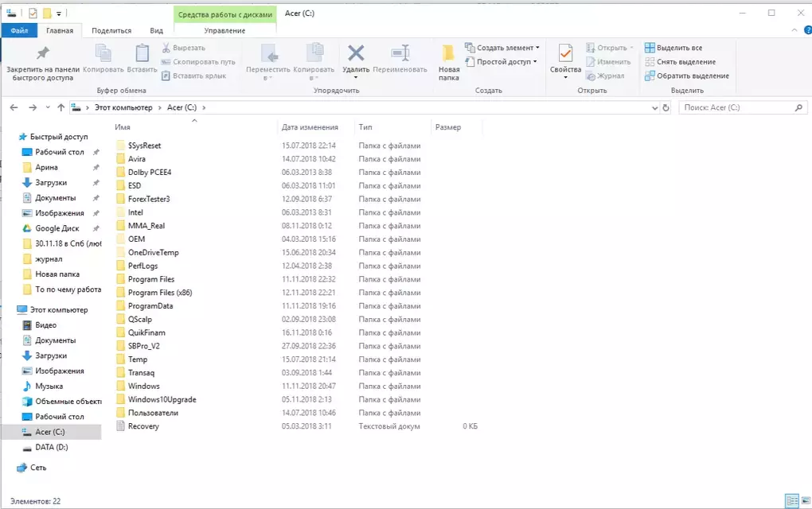Open the Управление tab
This screenshot has width=812, height=509.
(224, 30)
